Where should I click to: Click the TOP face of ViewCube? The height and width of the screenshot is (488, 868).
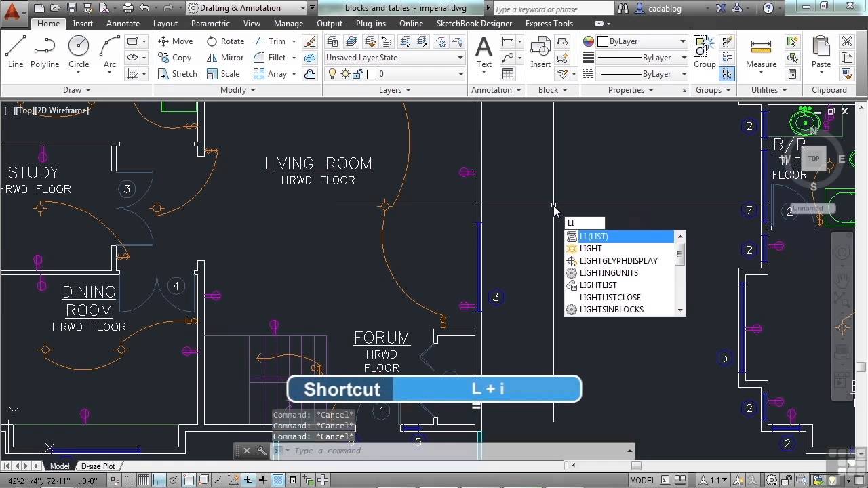[813, 159]
